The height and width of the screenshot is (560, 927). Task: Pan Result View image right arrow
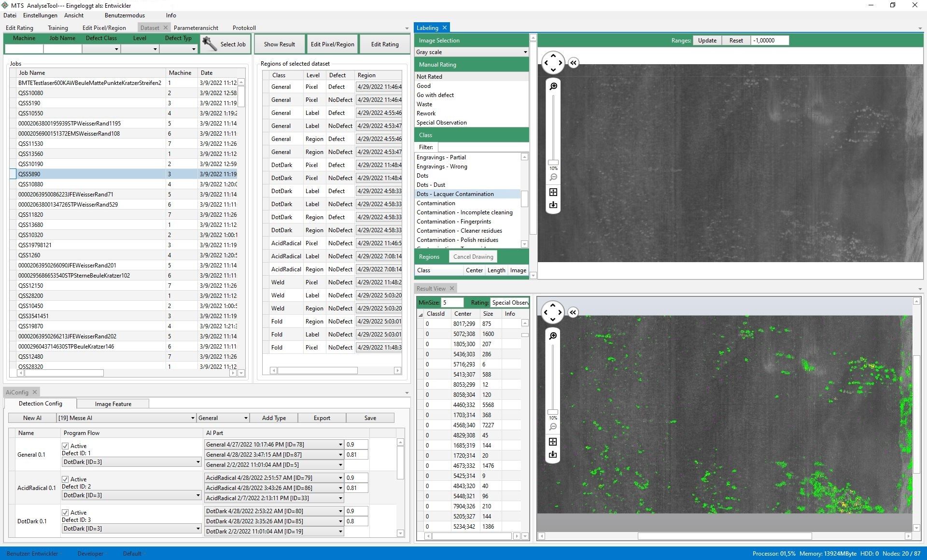tap(561, 312)
